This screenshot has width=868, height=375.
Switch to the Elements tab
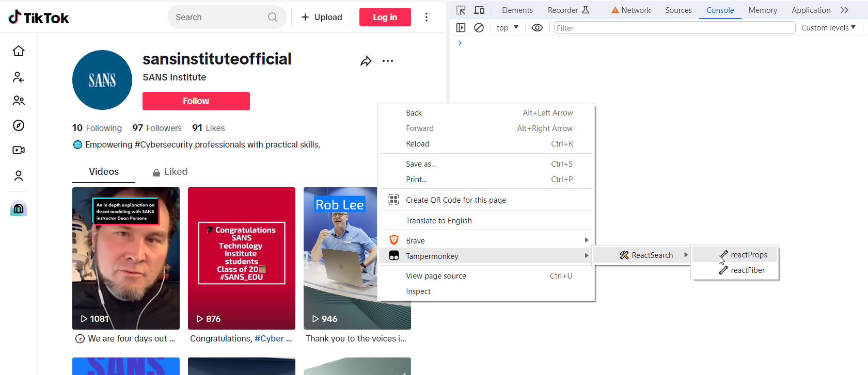[517, 10]
